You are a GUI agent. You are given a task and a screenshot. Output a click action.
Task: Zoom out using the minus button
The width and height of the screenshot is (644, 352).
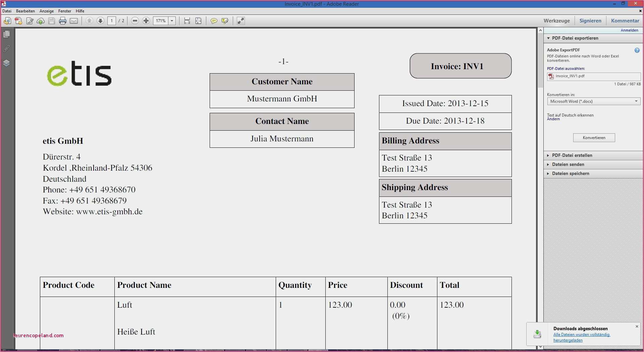click(135, 21)
